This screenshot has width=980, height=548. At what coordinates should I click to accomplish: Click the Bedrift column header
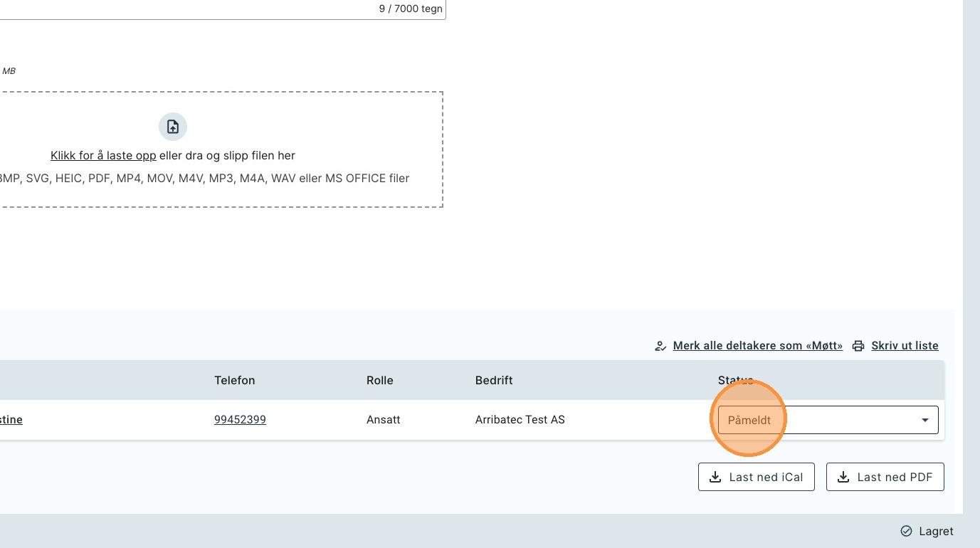point(494,380)
